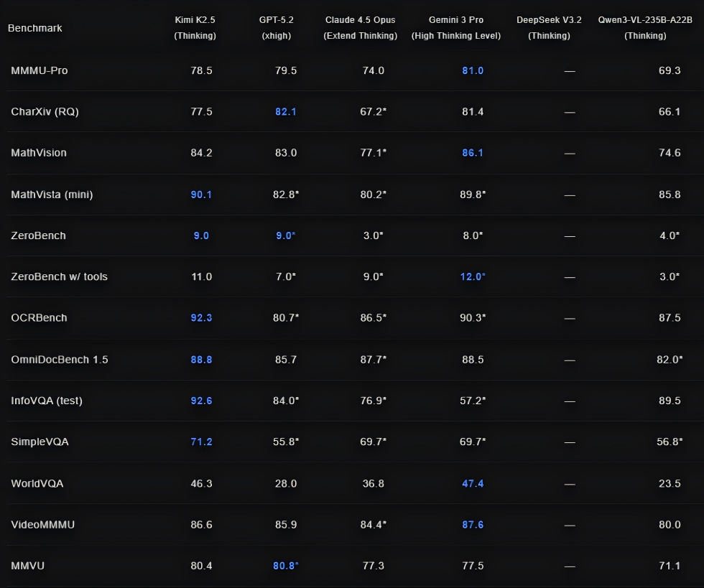Click the MathVista (mini) benchmark label
The height and width of the screenshot is (588, 704).
52,195
